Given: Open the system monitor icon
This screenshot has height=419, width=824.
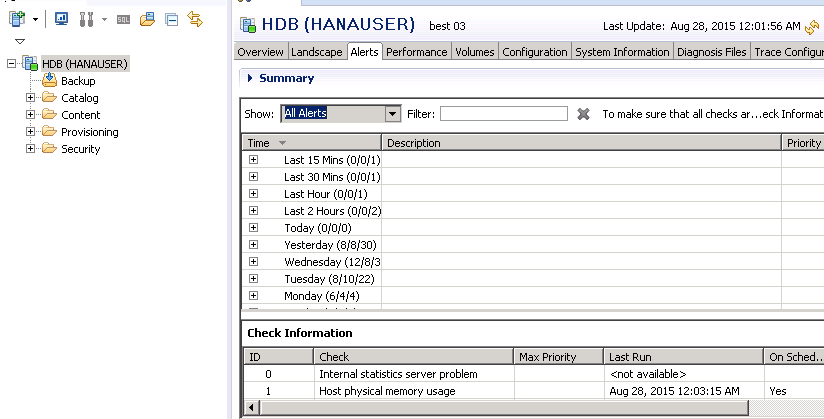Looking at the screenshot, I should click(x=62, y=19).
